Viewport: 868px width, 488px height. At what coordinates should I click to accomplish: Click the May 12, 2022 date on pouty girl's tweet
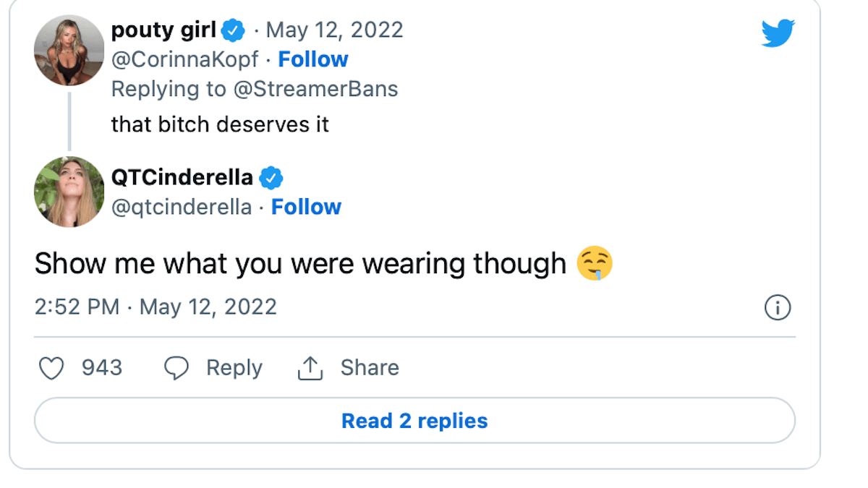pyautogui.click(x=335, y=30)
